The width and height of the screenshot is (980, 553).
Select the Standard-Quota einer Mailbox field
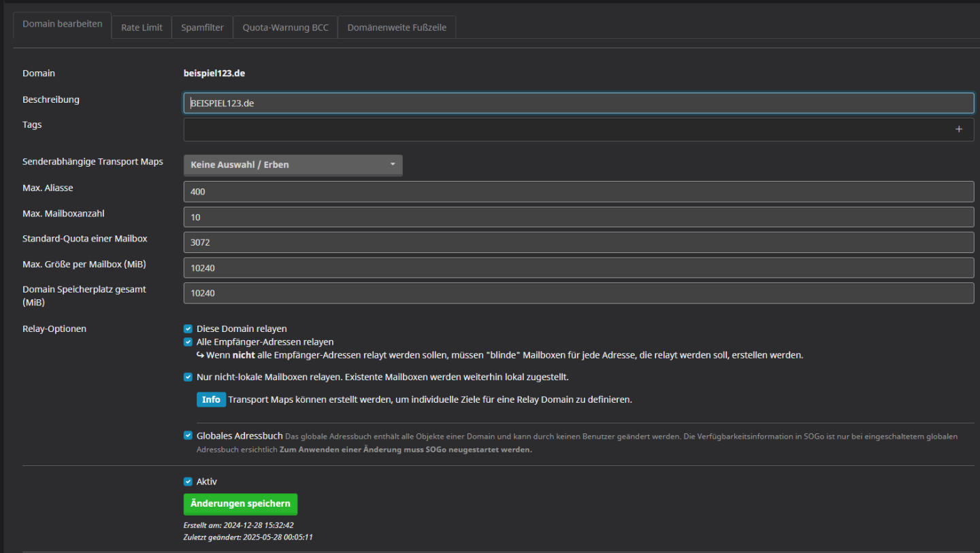tap(578, 243)
